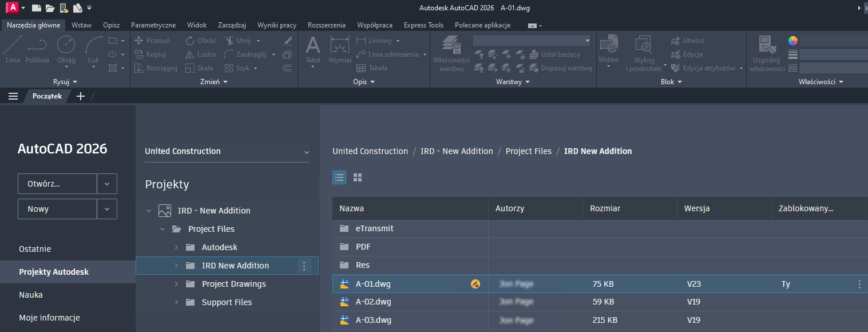Select the Zaokrąglij fillet tool
The image size is (868, 332).
(245, 54)
